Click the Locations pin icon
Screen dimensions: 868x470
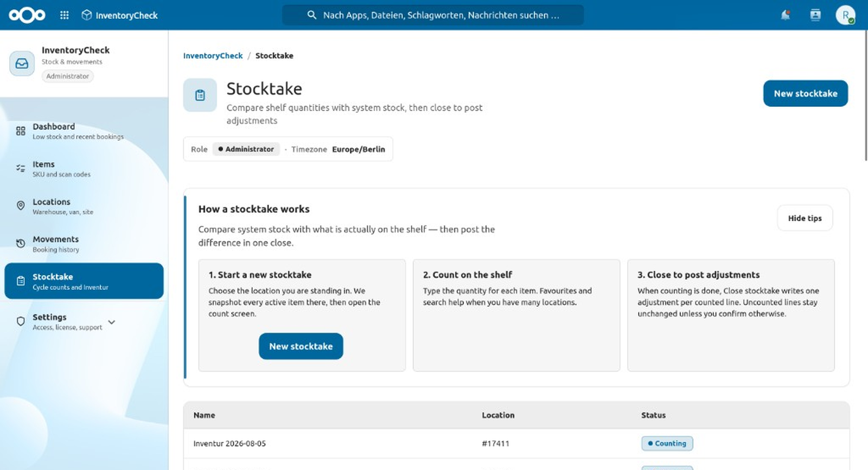(21, 205)
